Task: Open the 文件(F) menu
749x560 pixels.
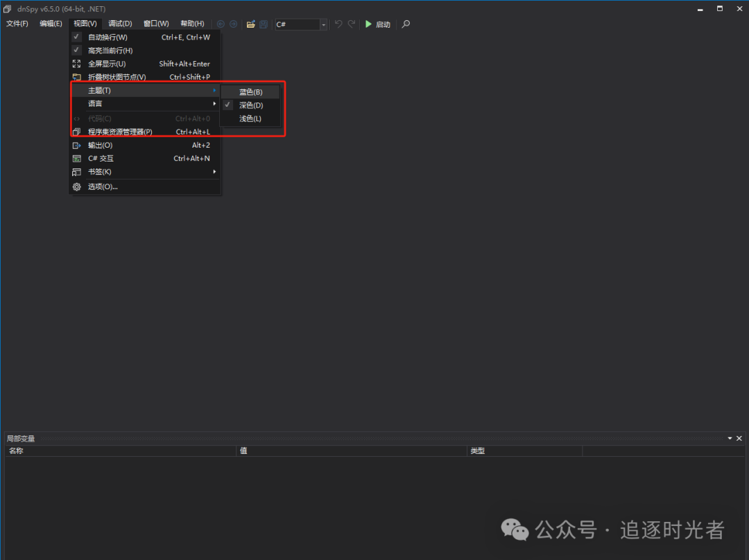Action: point(17,24)
